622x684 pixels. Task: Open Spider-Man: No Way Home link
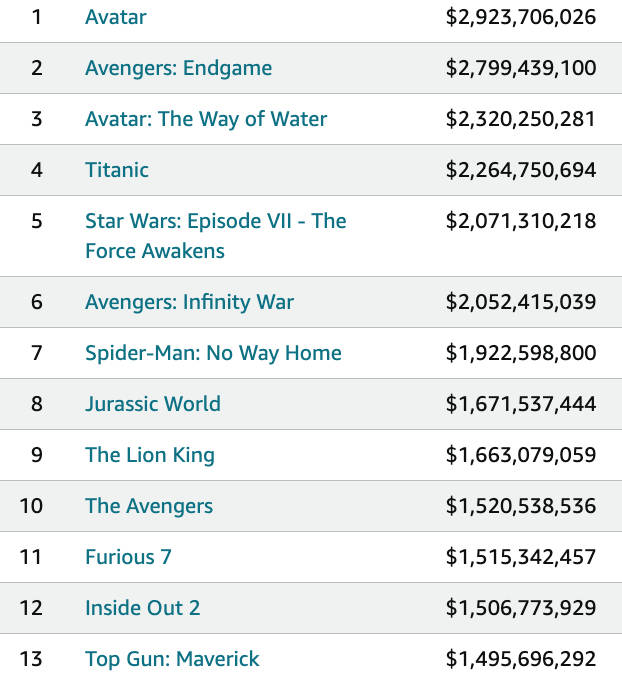tap(213, 353)
